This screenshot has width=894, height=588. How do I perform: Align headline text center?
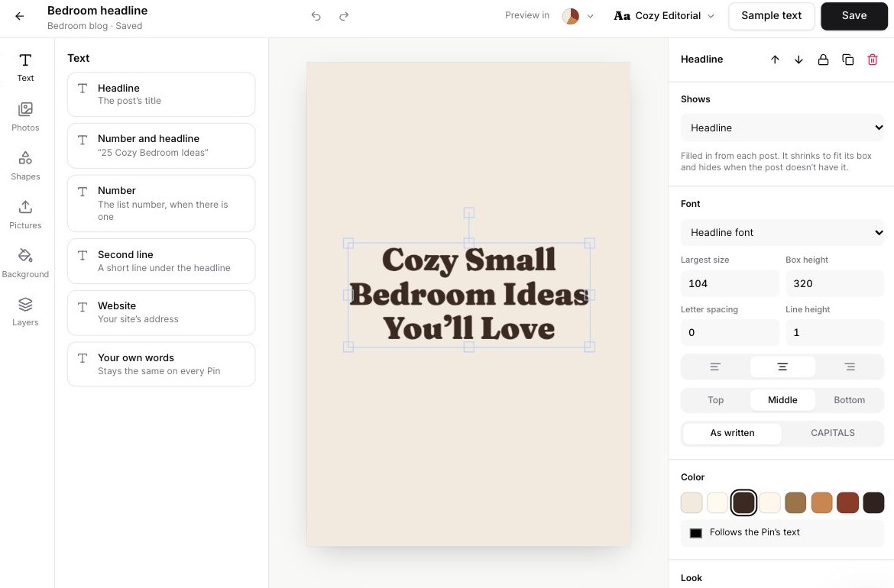782,367
